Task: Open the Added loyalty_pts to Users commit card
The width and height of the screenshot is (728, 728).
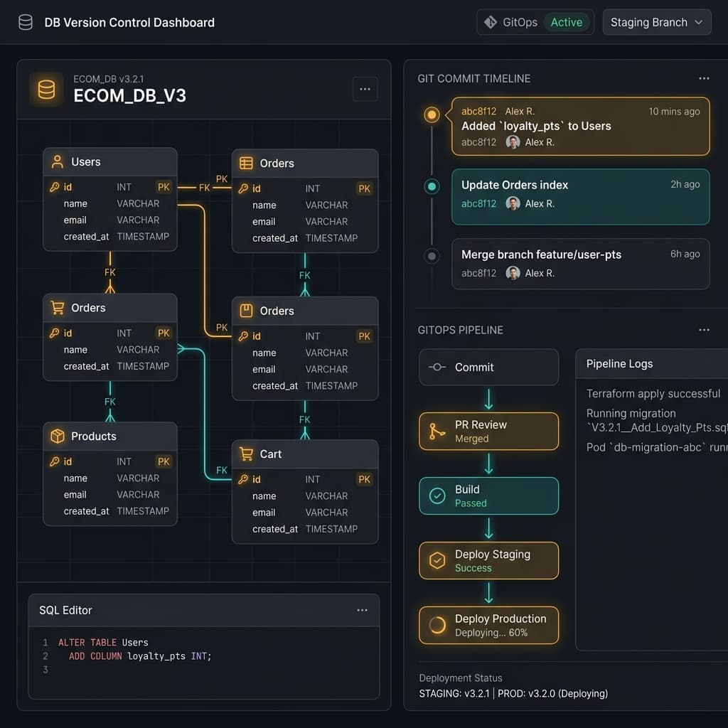Action: pos(580,127)
